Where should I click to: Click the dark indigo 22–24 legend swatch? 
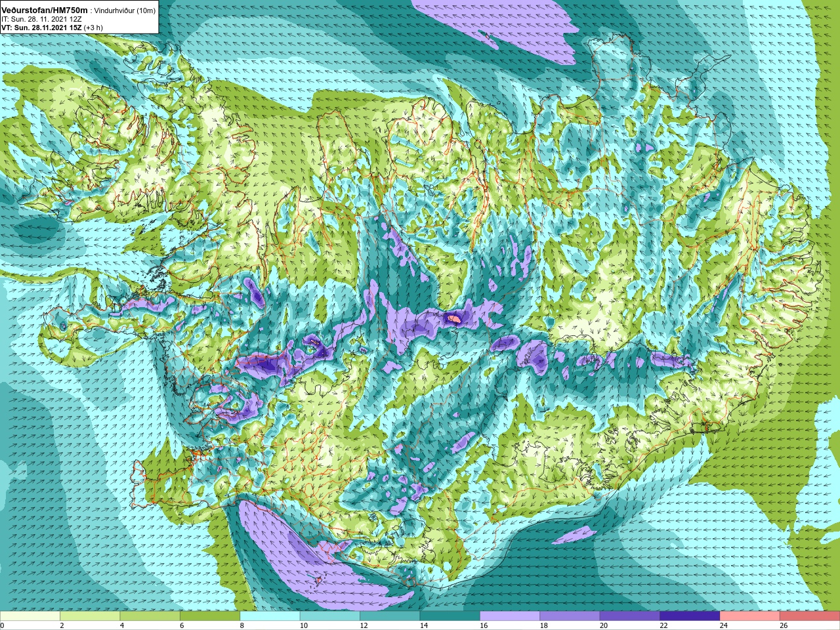(690, 616)
